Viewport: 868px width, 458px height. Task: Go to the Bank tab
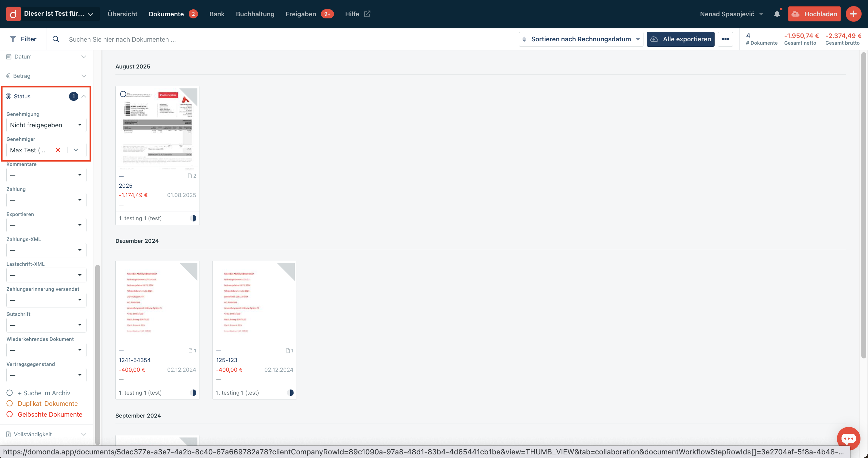(x=217, y=14)
